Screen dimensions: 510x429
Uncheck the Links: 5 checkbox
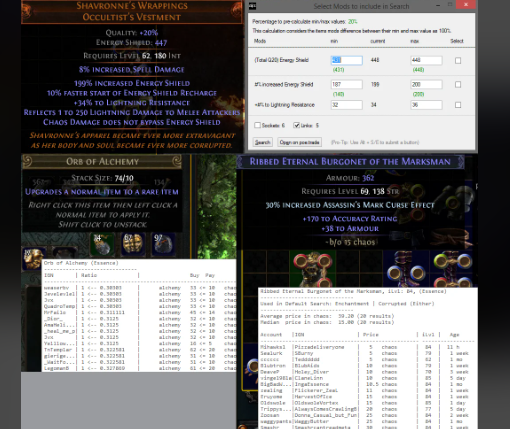coord(296,125)
